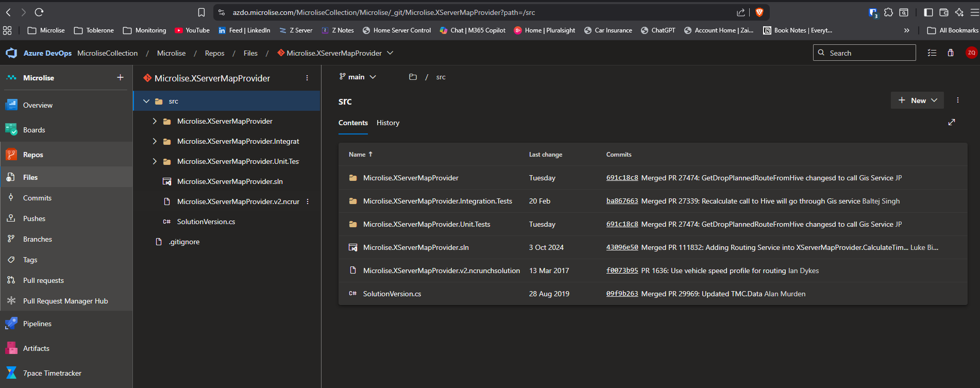Open the ChatGPT bookmark
This screenshot has width=980, height=388.
[x=658, y=30]
